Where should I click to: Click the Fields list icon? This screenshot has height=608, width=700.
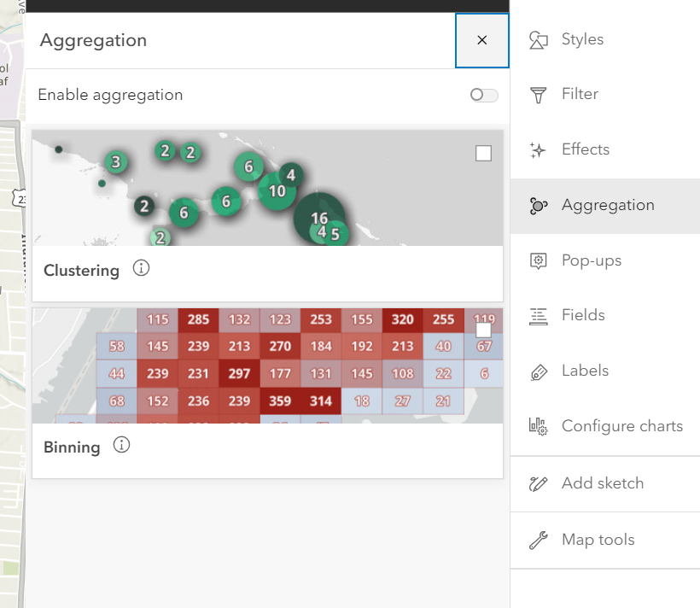click(x=540, y=315)
